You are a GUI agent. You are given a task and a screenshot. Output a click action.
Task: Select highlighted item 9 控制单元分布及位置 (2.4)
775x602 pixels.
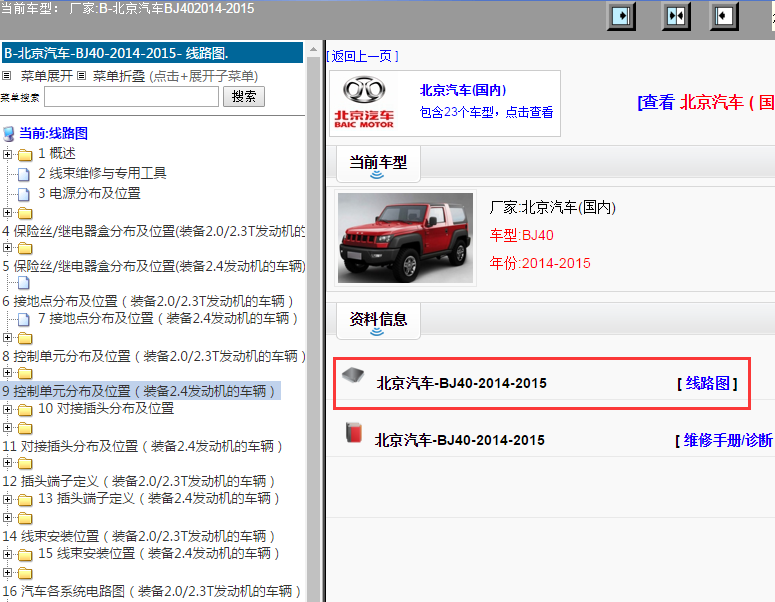pyautogui.click(x=141, y=391)
